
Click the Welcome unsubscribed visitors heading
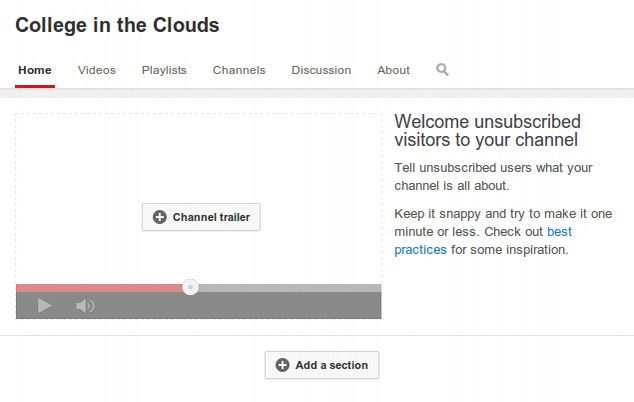(487, 131)
